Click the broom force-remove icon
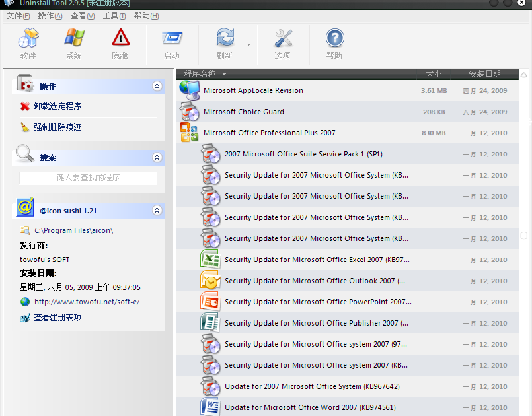The width and height of the screenshot is (532, 416). point(24,127)
